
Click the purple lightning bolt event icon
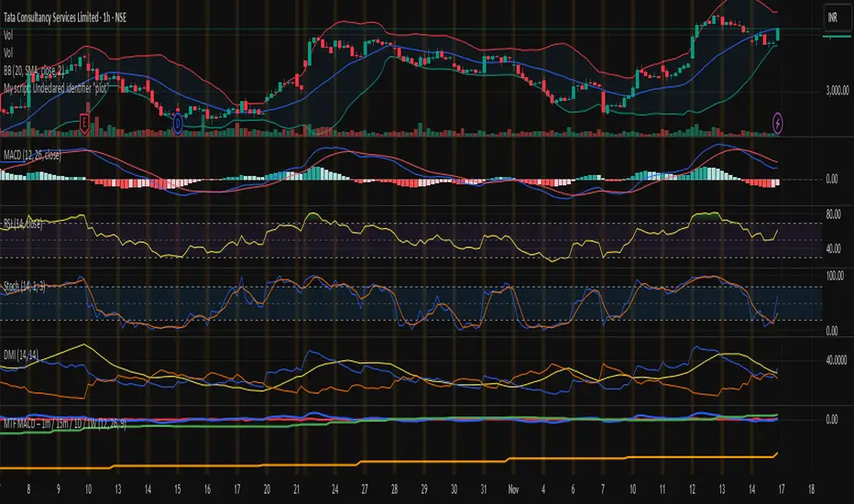(x=778, y=123)
